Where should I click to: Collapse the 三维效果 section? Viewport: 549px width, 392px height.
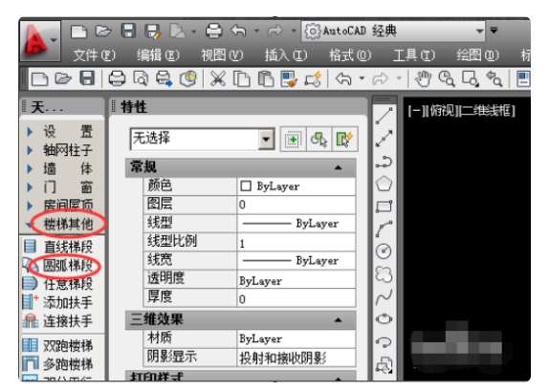coord(338,320)
